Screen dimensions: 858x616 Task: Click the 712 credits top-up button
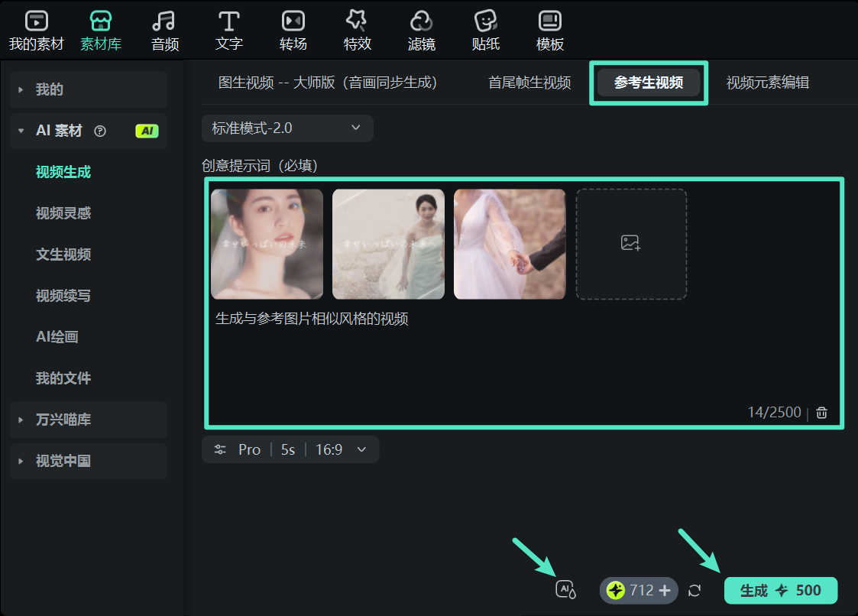(638, 590)
